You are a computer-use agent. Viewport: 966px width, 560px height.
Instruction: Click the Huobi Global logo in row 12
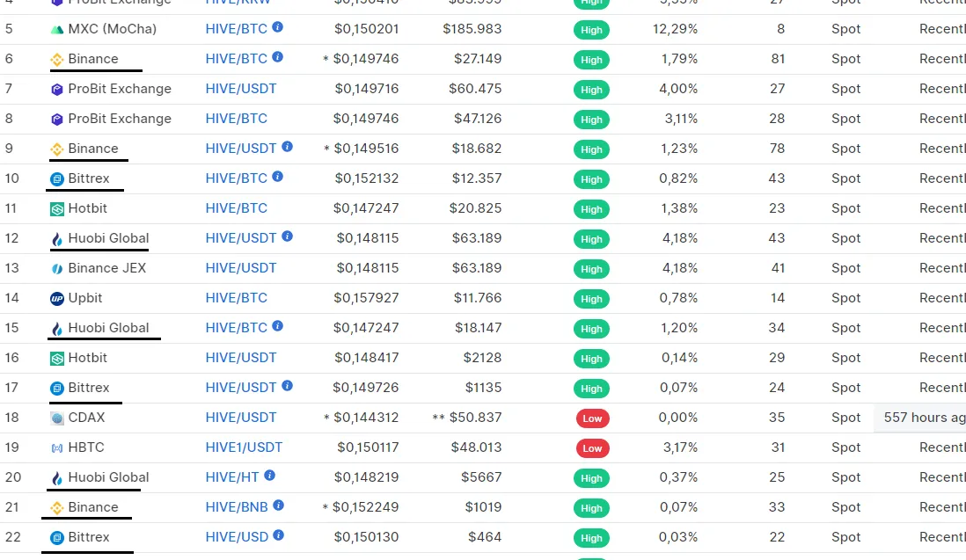pyautogui.click(x=56, y=239)
